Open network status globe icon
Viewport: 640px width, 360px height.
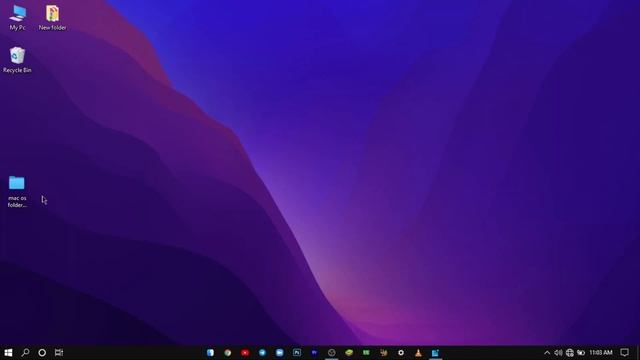pos(569,353)
